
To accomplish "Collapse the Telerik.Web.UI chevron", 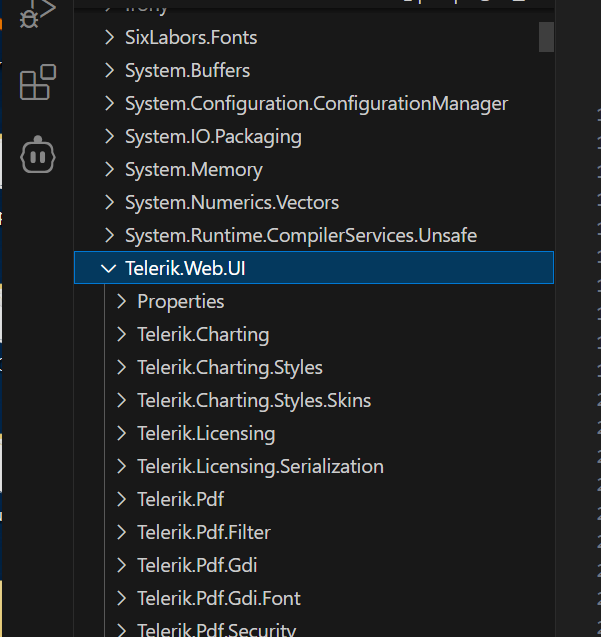I will tap(108, 268).
